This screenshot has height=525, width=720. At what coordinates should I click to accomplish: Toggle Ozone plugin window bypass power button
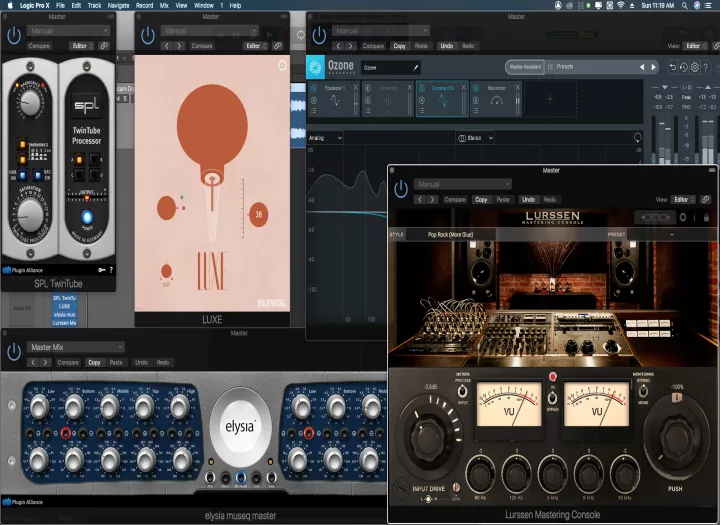(319, 35)
